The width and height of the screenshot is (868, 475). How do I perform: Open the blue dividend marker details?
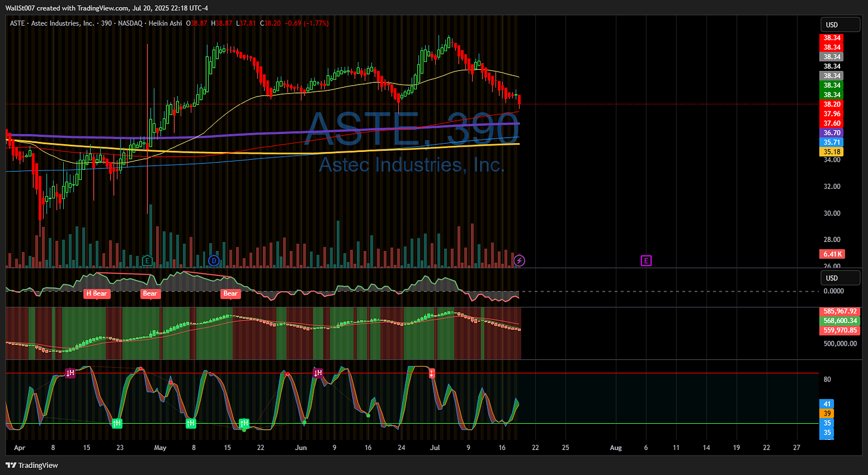213,260
